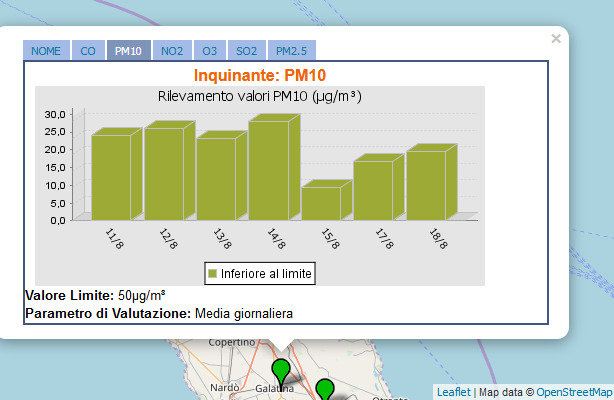Click the 18/8 bar in the chart

click(x=432, y=182)
